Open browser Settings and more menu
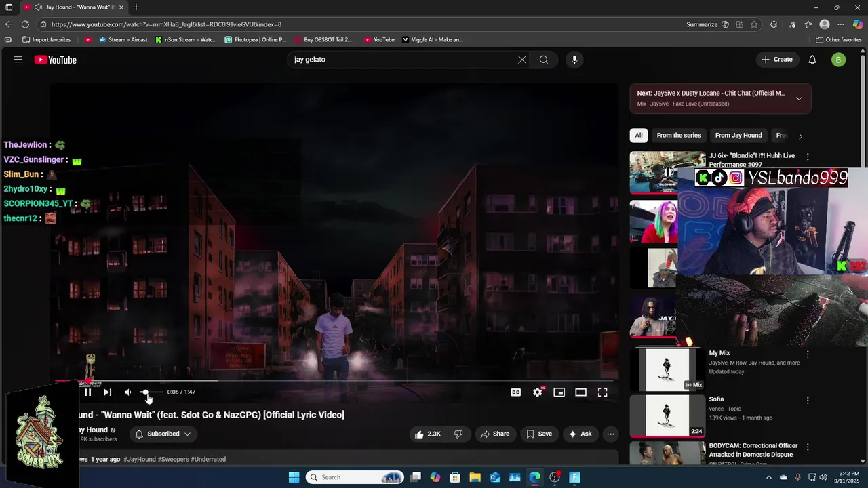This screenshot has height=488, width=868. tap(841, 24)
